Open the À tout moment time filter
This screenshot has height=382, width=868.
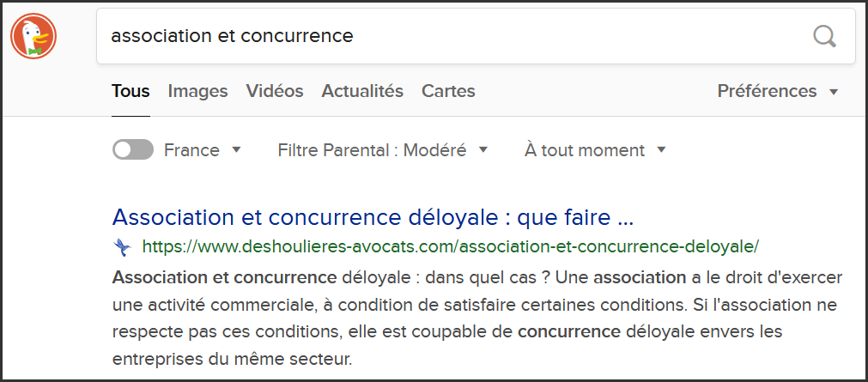pos(594,150)
